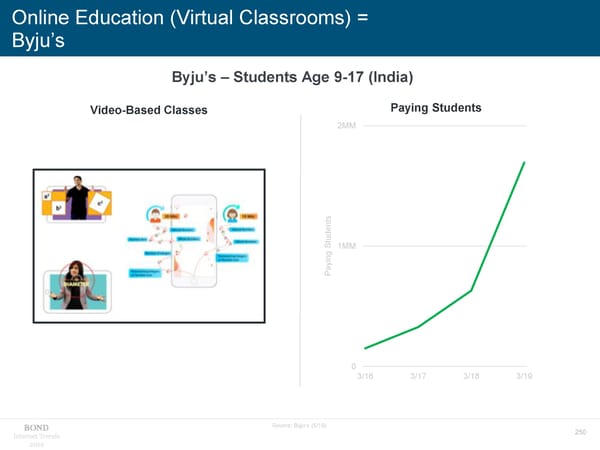Image resolution: width=600 pixels, height=450 pixels.
Task: Click the 3/18 x-axis label
Action: tap(472, 375)
